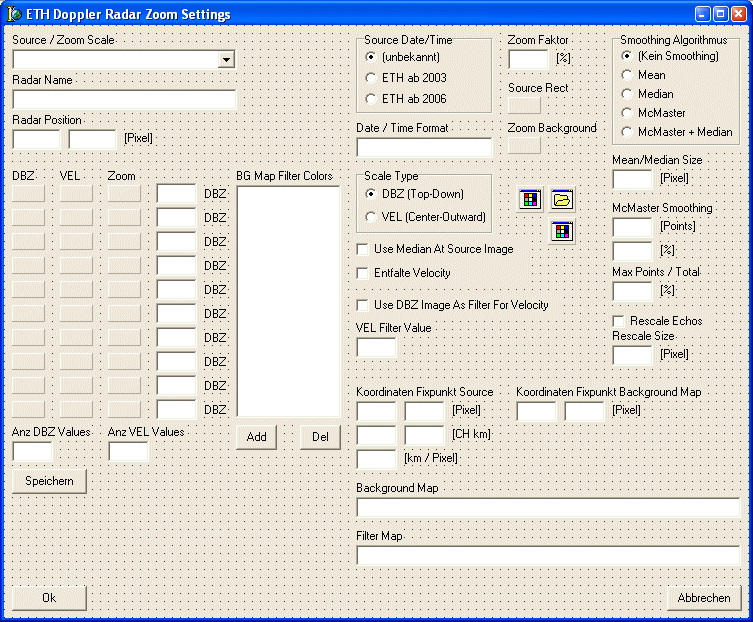Open the Source / Zoom Scale dropdown
Image resolution: width=753 pixels, height=622 pixels.
227,60
